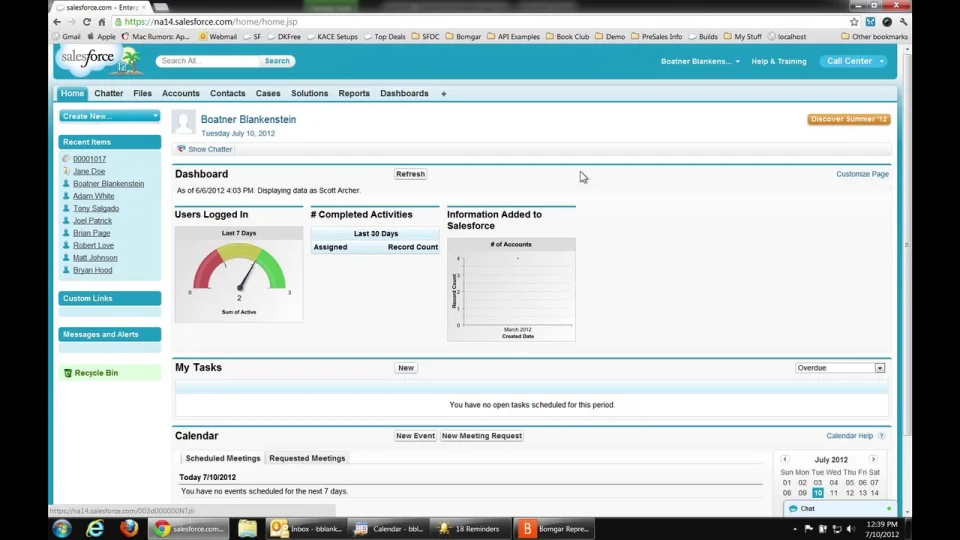960x540 pixels.
Task: Open the Files tab
Action: coord(142,94)
